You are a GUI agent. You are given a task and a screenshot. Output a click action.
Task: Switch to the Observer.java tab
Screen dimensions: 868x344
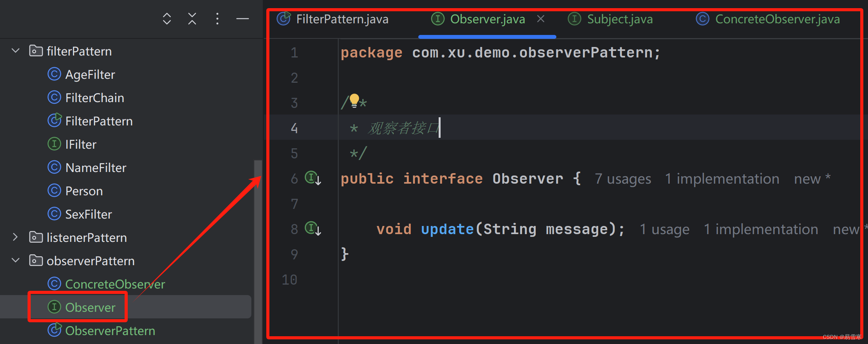pos(488,19)
